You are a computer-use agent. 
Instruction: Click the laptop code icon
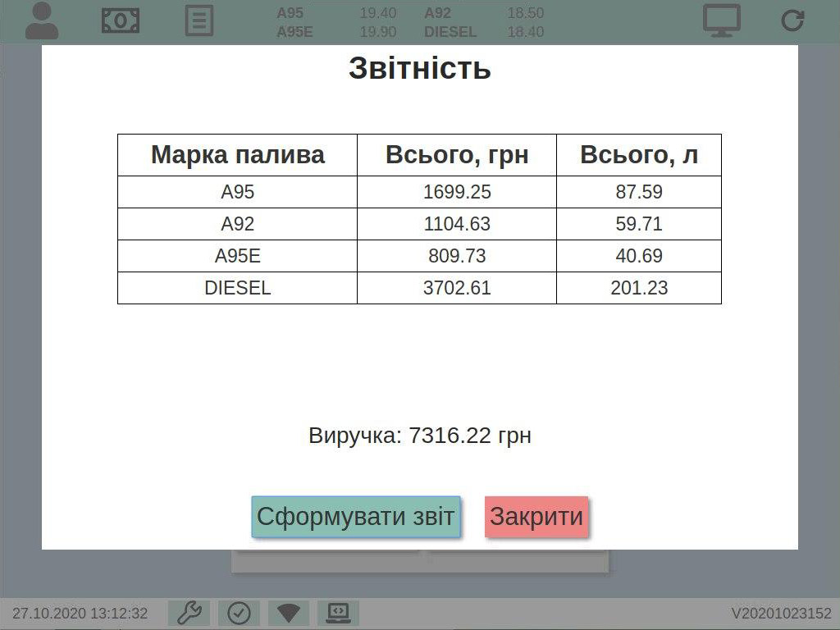(338, 613)
